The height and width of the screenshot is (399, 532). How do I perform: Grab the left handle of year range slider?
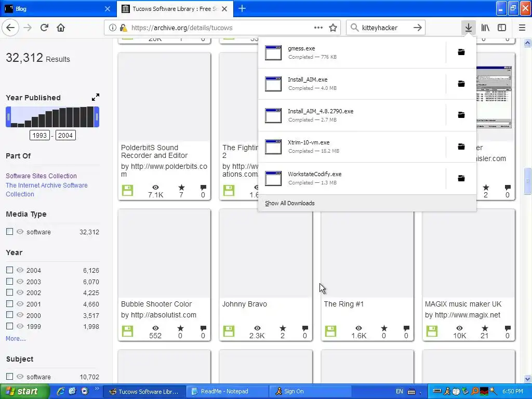click(x=8, y=117)
